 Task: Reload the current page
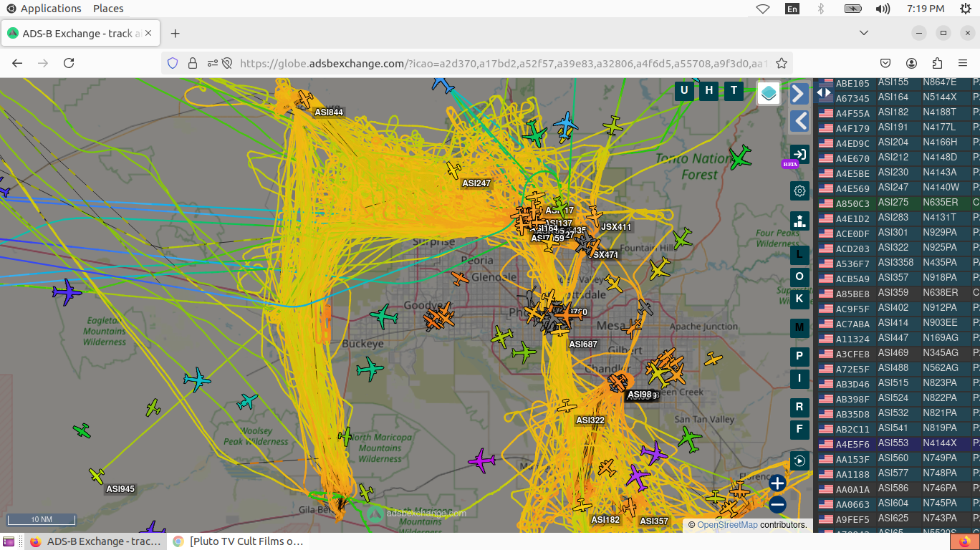click(x=69, y=63)
